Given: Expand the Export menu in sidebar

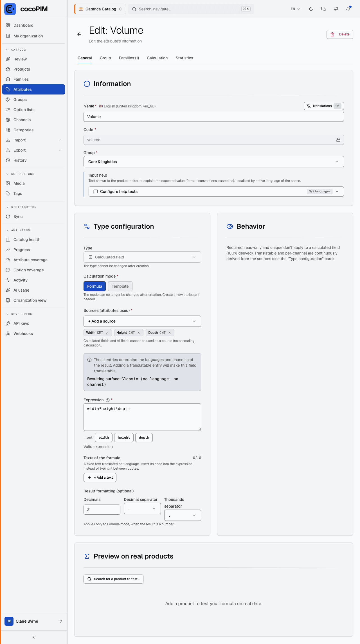Looking at the screenshot, I should (33, 150).
